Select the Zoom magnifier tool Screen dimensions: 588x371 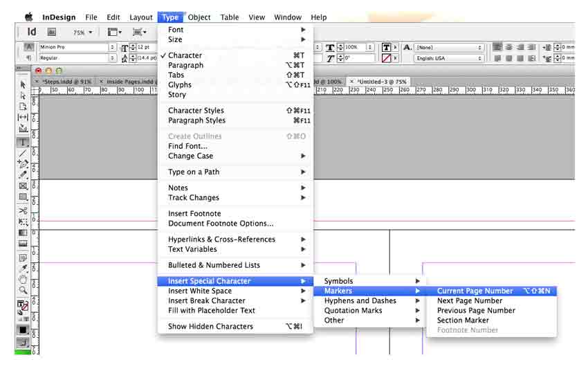[x=23, y=290]
